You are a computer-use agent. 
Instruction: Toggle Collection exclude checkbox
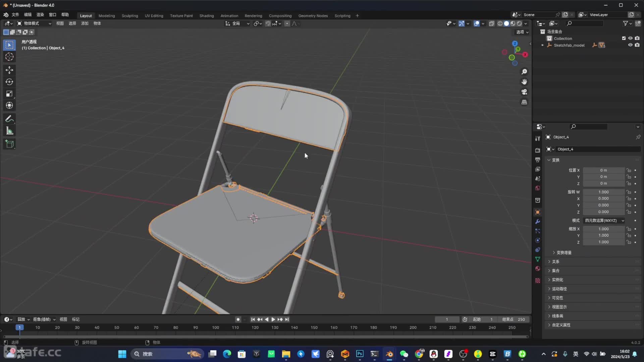click(624, 38)
